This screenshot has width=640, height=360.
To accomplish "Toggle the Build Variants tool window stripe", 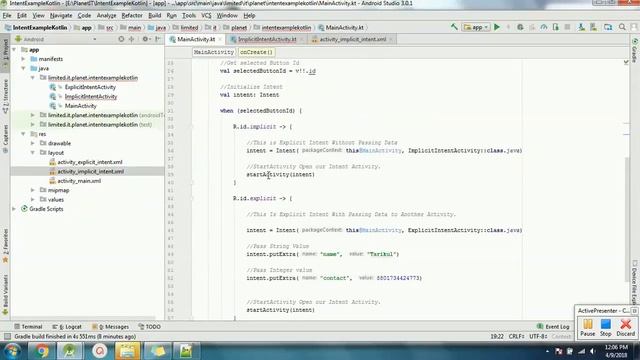I will pyautogui.click(x=5, y=295).
